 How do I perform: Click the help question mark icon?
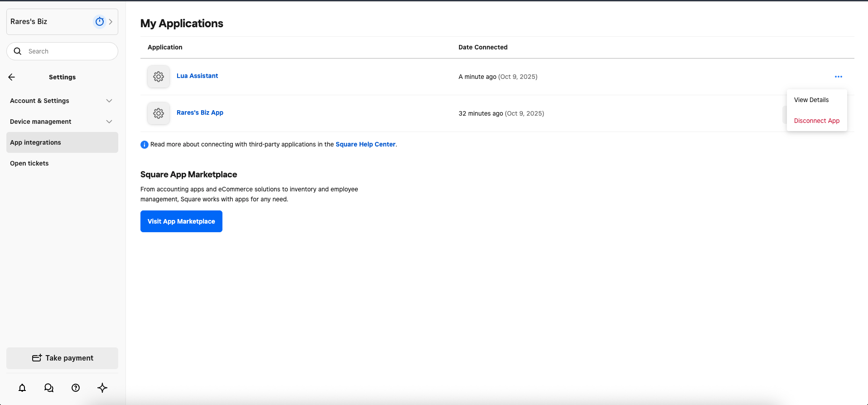click(x=76, y=388)
